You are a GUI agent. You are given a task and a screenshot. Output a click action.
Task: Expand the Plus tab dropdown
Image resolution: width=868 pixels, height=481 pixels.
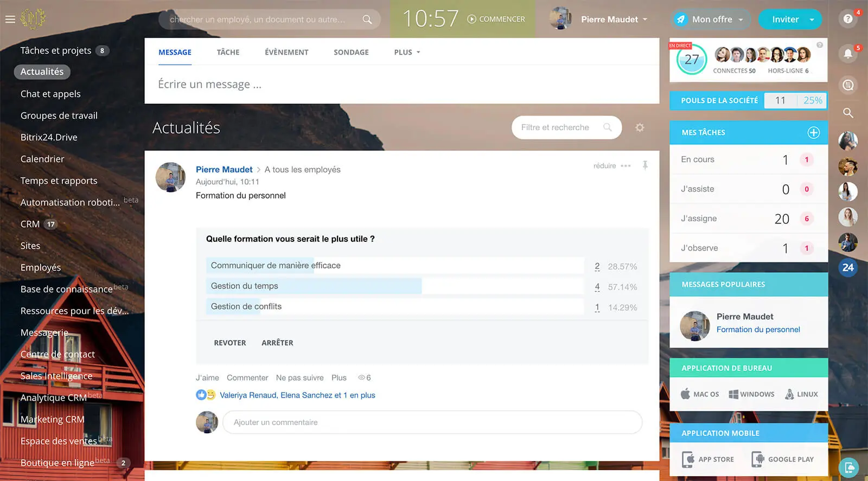coord(407,52)
